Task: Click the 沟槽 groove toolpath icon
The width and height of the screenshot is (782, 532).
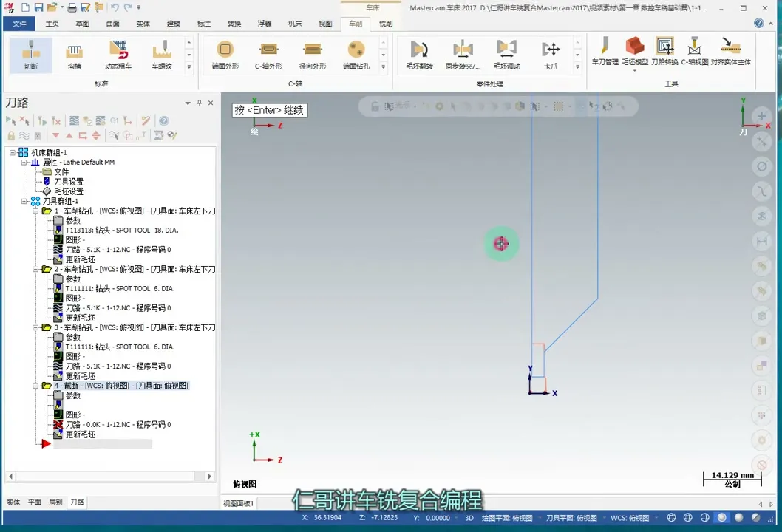Action: pyautogui.click(x=75, y=55)
